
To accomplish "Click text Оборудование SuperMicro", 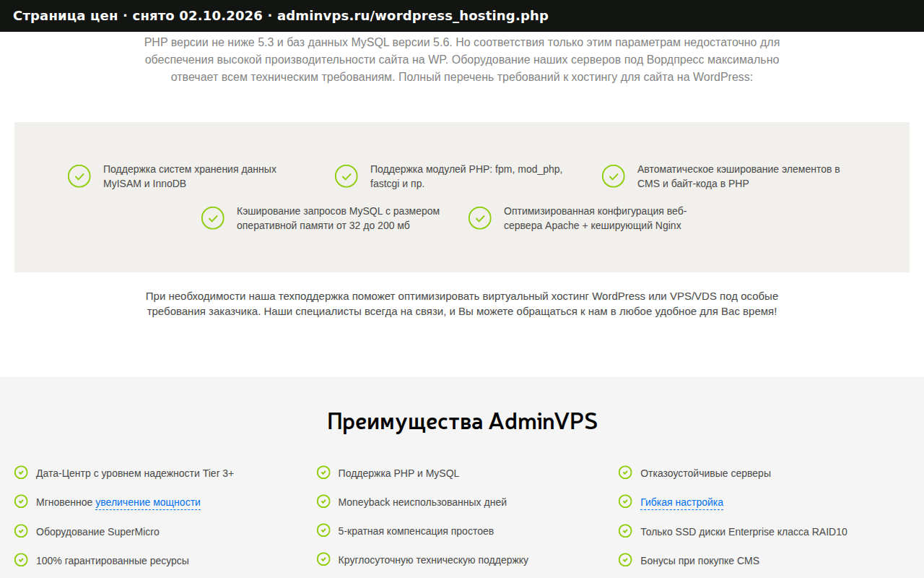I will pos(97,532).
